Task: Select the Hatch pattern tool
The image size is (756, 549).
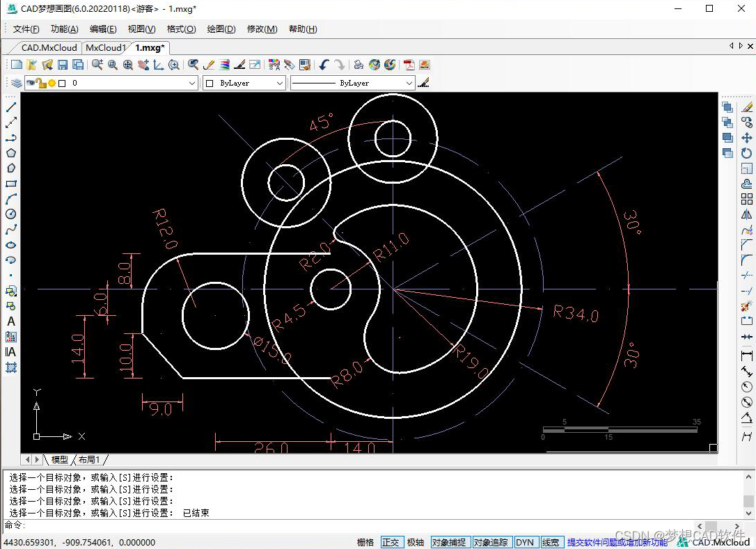Action: pyautogui.click(x=11, y=368)
